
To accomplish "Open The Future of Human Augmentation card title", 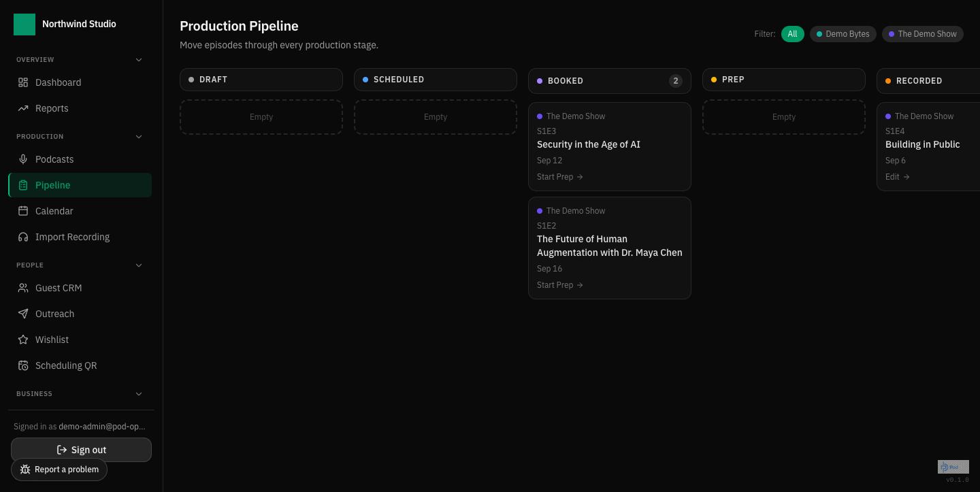I will click(x=610, y=246).
